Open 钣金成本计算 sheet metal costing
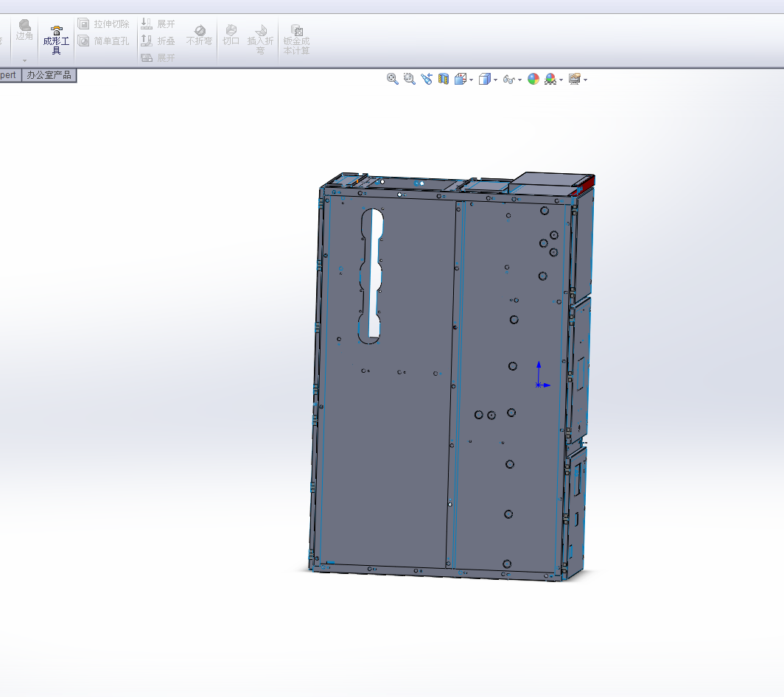784x697 pixels. pyautogui.click(x=296, y=40)
